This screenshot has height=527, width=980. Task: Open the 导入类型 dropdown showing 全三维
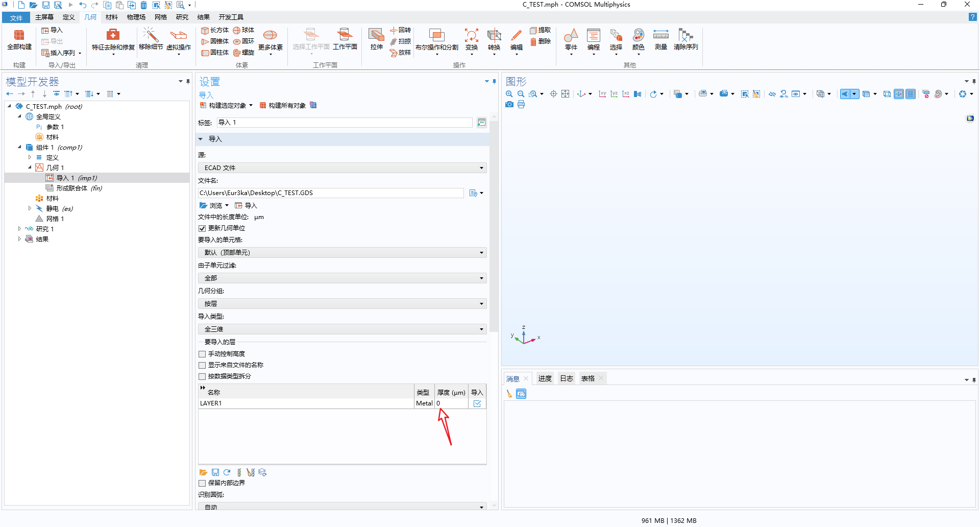tap(342, 329)
